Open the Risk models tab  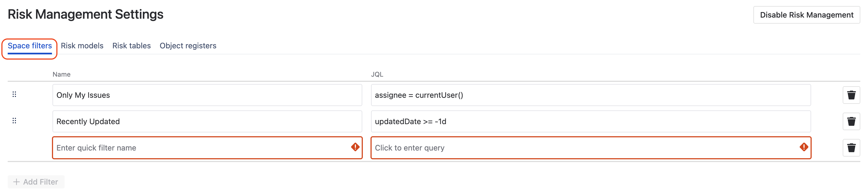click(x=82, y=46)
